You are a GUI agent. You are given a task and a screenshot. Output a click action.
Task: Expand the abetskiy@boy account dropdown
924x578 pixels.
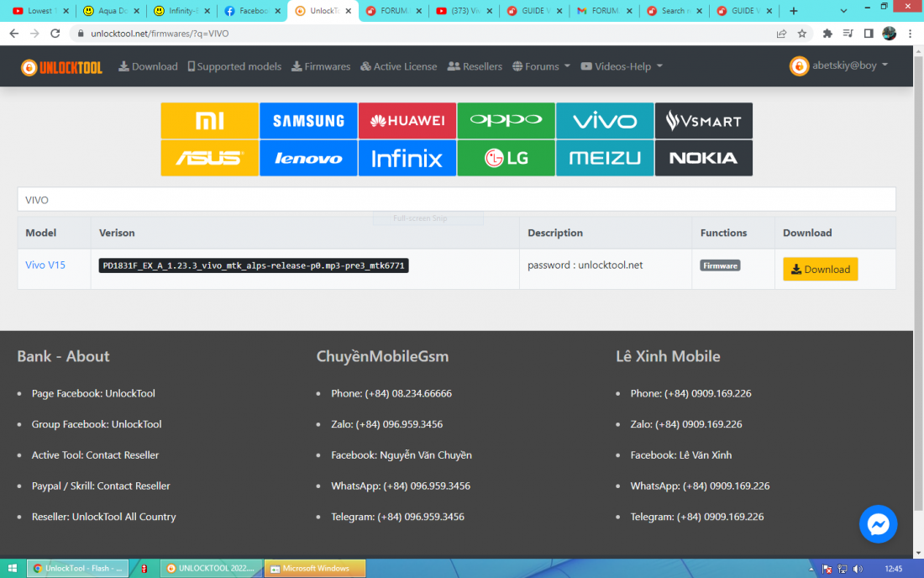839,66
